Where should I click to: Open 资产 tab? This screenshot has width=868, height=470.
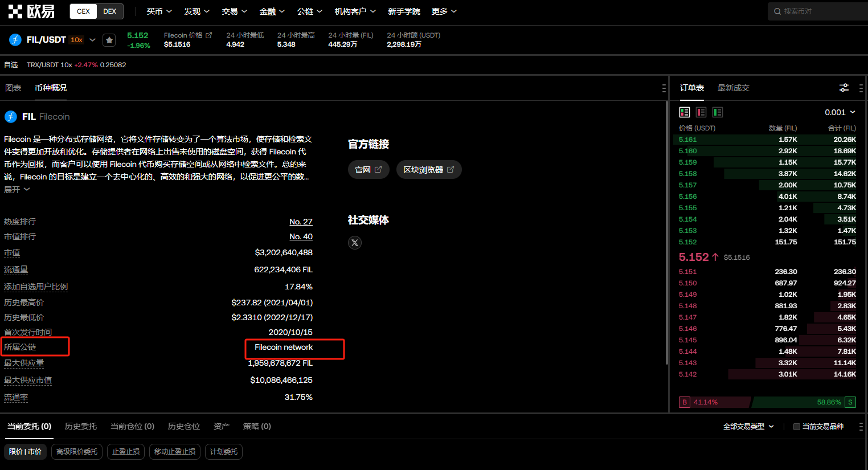(222, 426)
